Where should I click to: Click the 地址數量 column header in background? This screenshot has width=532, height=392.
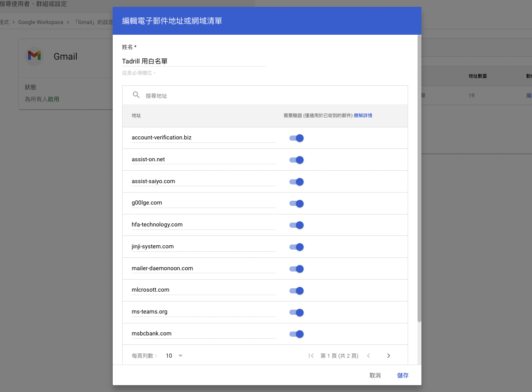(478, 76)
